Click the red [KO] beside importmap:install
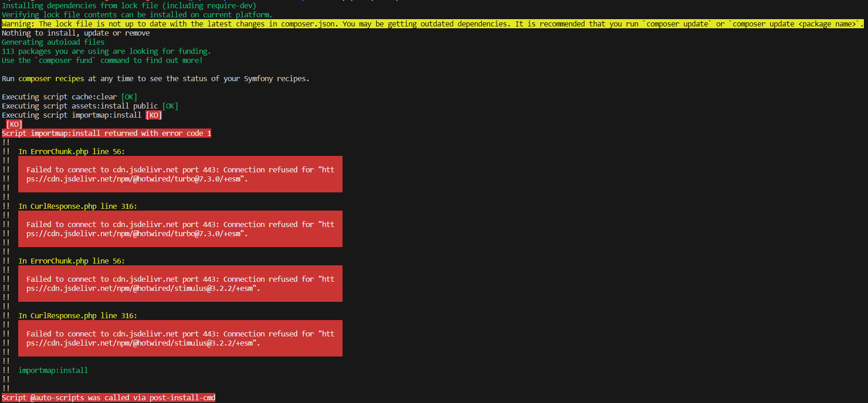The width and height of the screenshot is (868, 403). coord(154,115)
